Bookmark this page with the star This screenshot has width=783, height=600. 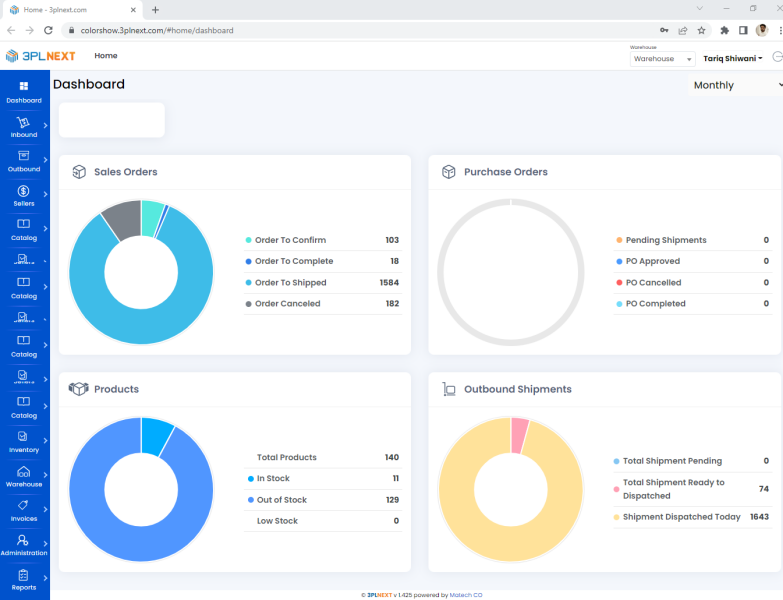pyautogui.click(x=701, y=30)
